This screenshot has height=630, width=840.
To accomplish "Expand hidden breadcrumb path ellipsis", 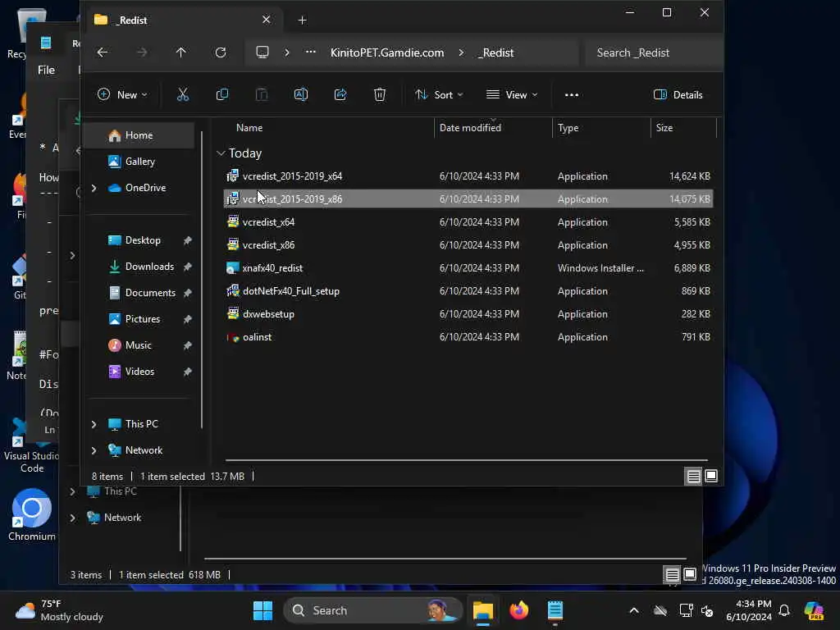I will (x=311, y=52).
